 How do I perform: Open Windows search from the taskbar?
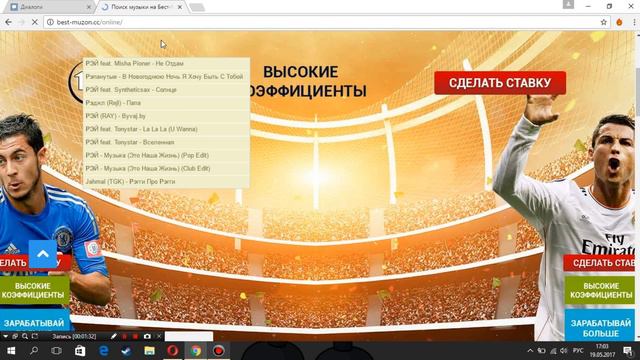[34, 351]
